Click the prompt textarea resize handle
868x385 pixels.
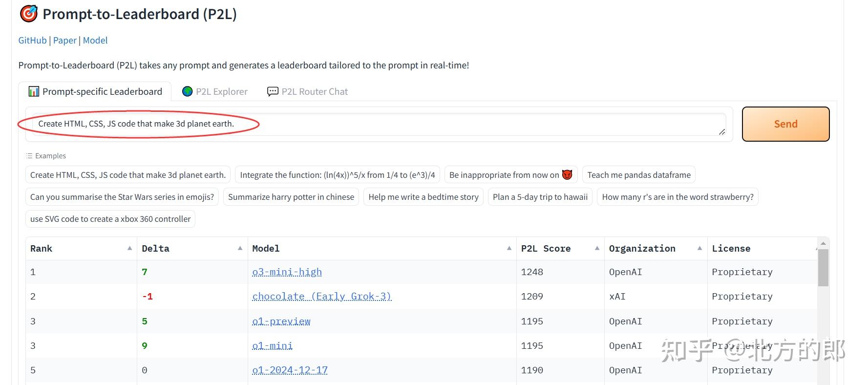721,132
